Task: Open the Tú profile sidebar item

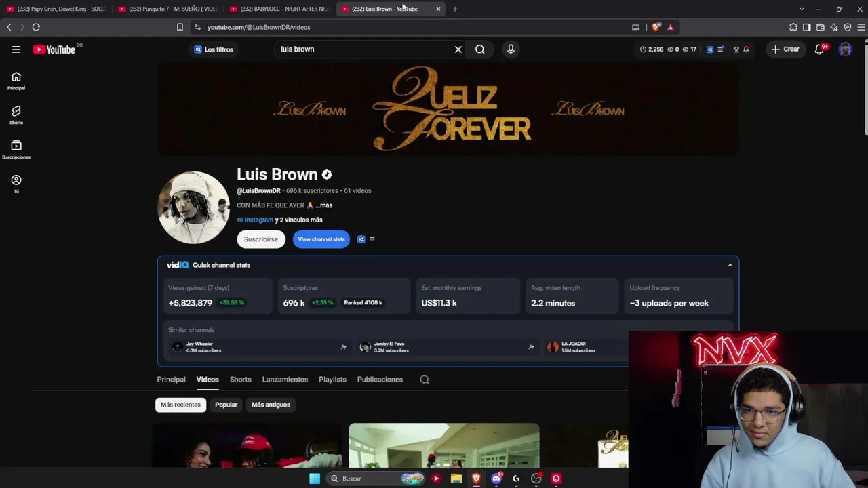Action: pos(16,184)
